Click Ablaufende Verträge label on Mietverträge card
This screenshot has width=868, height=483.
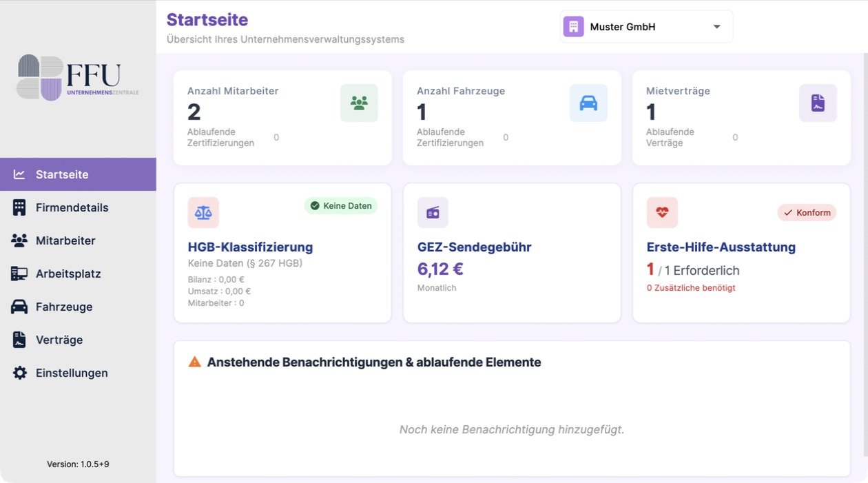point(670,137)
